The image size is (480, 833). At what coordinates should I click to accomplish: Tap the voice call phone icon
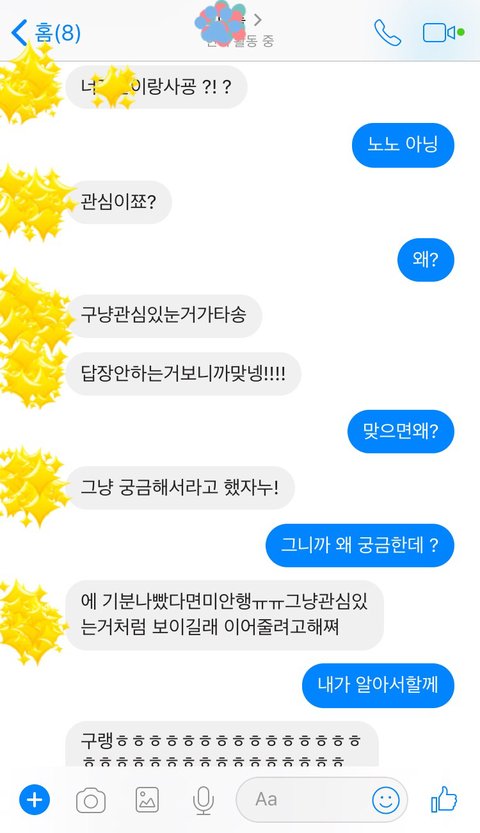click(387, 32)
